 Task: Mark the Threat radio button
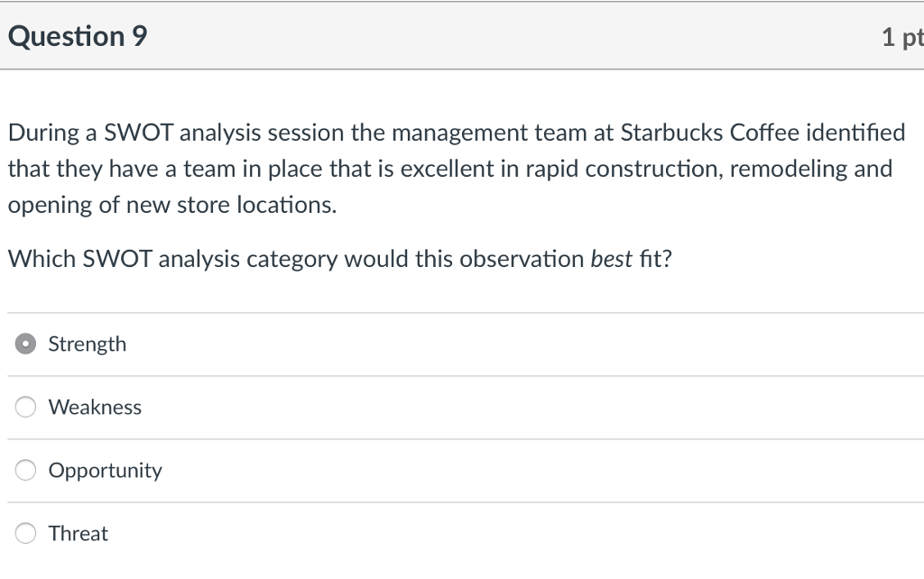[28, 534]
